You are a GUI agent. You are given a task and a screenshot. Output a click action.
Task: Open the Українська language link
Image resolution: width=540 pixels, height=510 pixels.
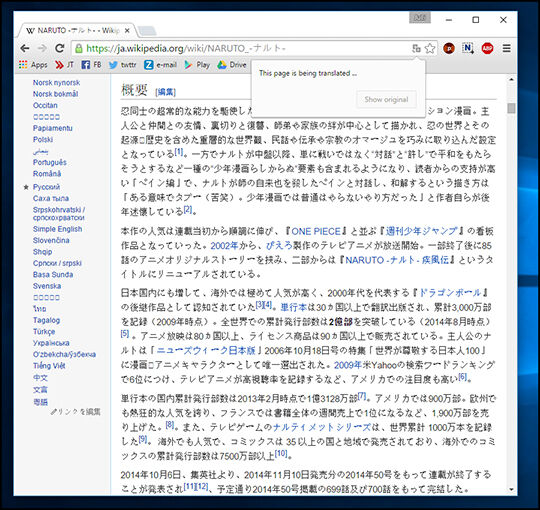[51, 343]
